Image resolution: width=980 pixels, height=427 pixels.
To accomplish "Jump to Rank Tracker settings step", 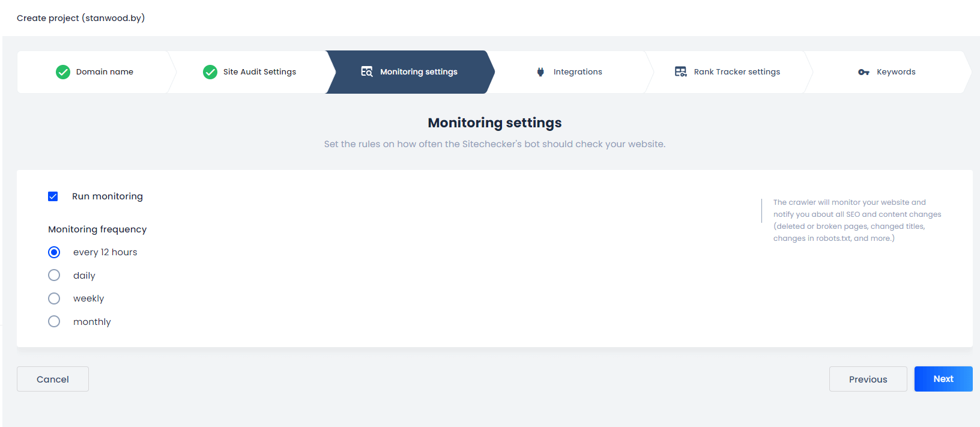I will (x=737, y=72).
